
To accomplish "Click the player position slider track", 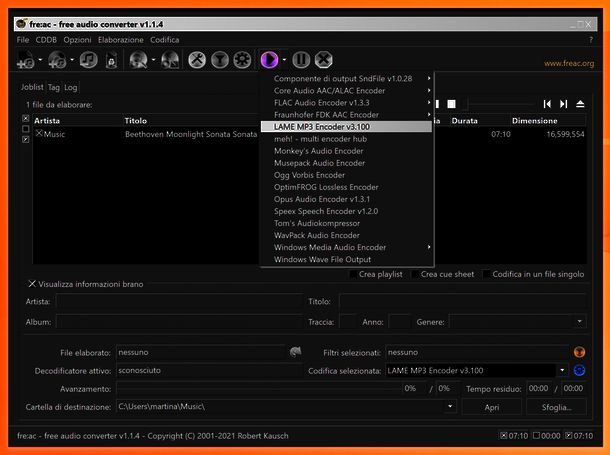I will pyautogui.click(x=501, y=104).
